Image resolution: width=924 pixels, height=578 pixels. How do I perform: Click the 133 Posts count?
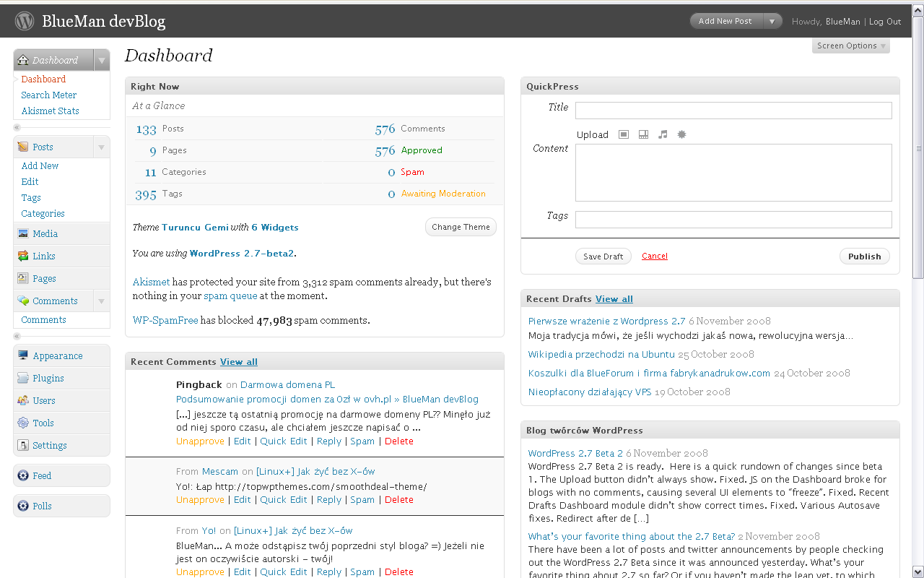click(x=146, y=129)
